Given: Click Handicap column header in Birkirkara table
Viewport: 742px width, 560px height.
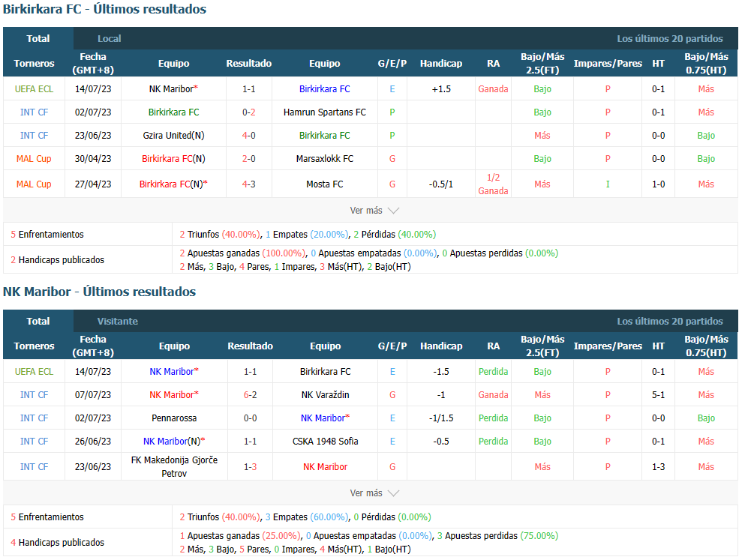Looking at the screenshot, I should coord(441,64).
